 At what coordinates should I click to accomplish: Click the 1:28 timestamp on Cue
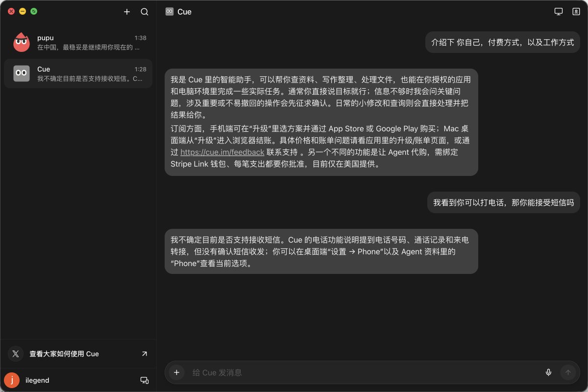coord(141,69)
